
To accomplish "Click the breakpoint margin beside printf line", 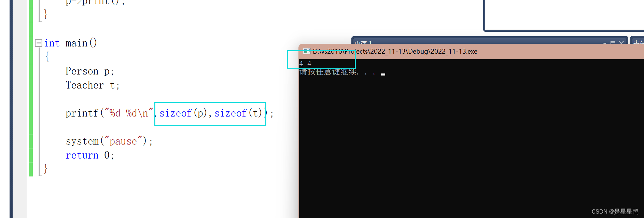I will (19, 113).
